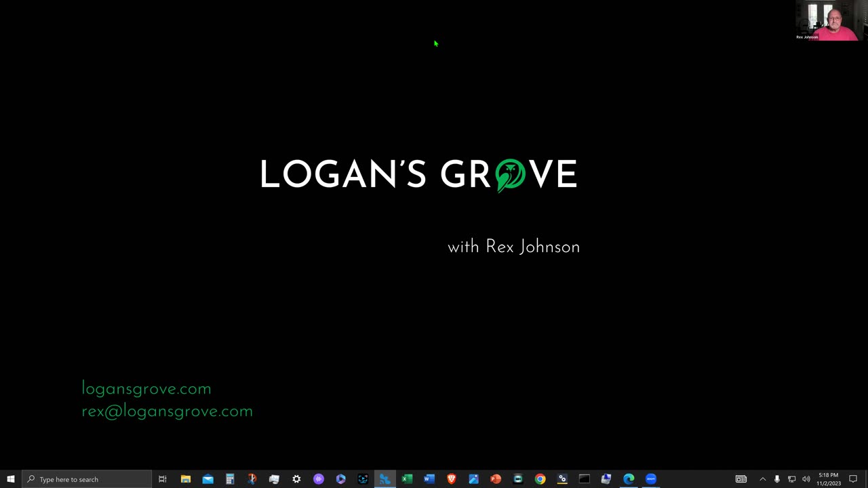Click the news and interests taskbar icon
The height and width of the screenshot is (488, 868).
pos(741,479)
